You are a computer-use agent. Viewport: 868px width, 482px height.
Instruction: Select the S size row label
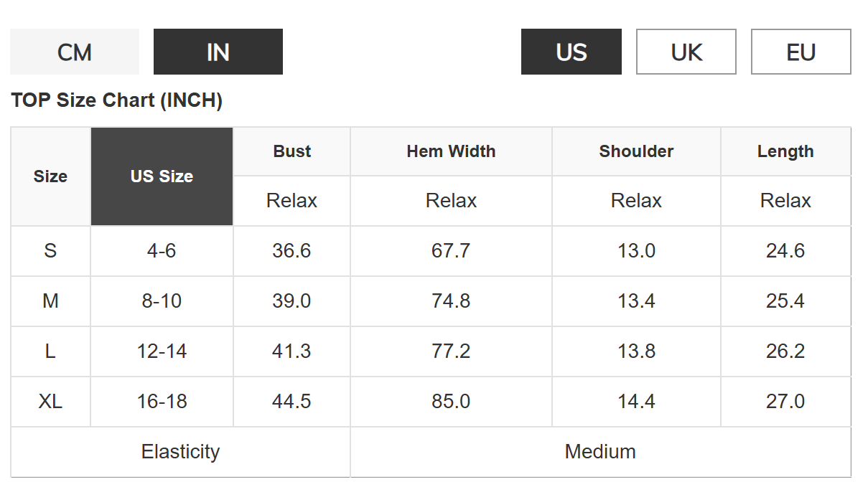[x=50, y=251]
